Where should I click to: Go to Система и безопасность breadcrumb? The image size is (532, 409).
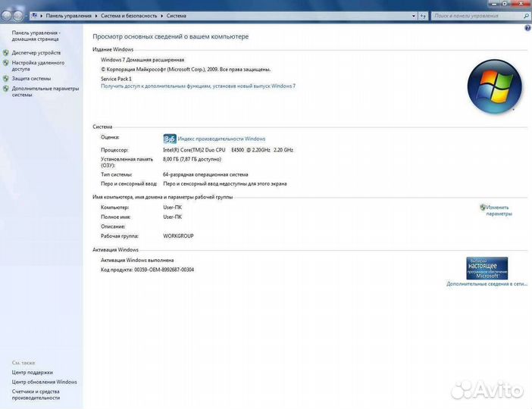[x=129, y=16]
